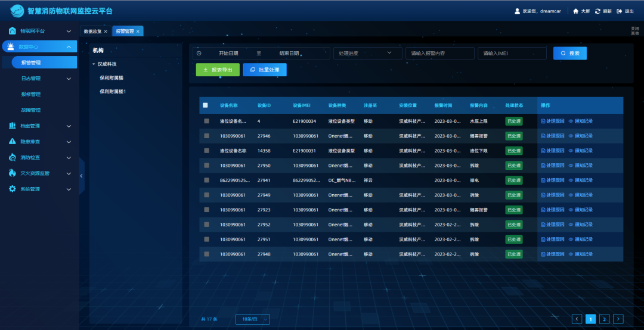This screenshot has width=644, height=330.
Task: Click the 请输入IMEI input field
Action: (x=512, y=53)
